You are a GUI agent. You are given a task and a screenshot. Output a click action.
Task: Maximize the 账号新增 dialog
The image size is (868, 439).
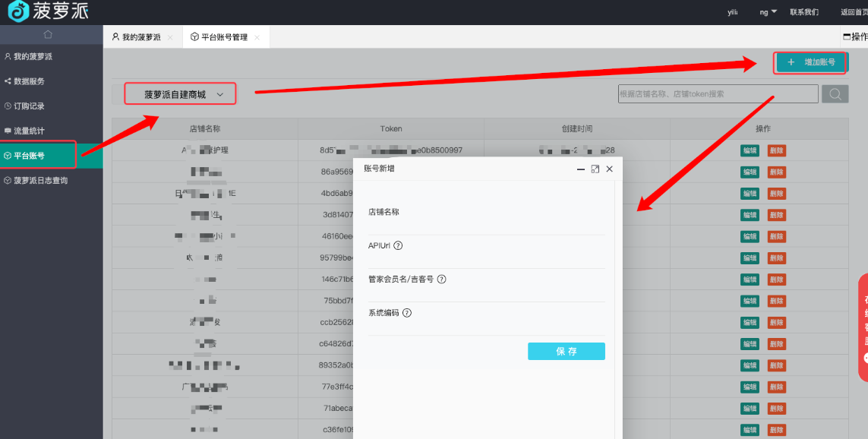(595, 169)
